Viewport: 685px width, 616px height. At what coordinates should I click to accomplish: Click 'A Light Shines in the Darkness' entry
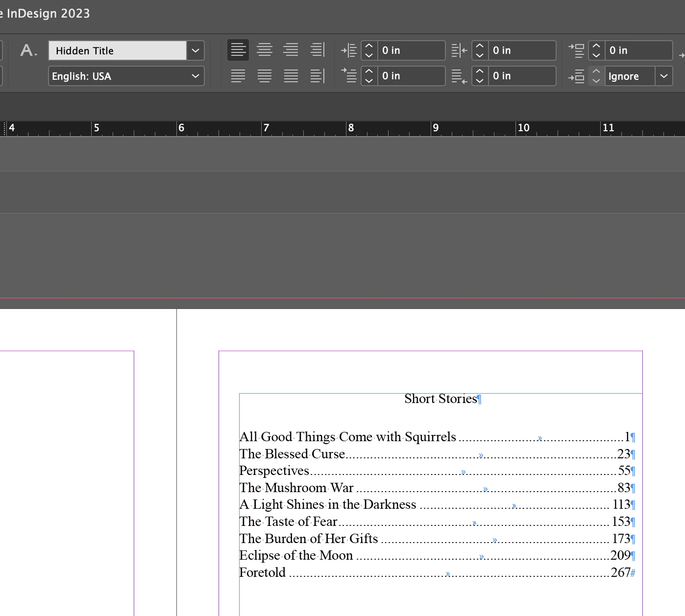(327, 505)
